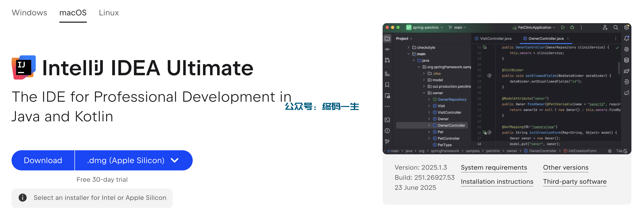The height and width of the screenshot is (220, 644).
Task: Open Database tool window cylinder icon
Action: point(627,60)
